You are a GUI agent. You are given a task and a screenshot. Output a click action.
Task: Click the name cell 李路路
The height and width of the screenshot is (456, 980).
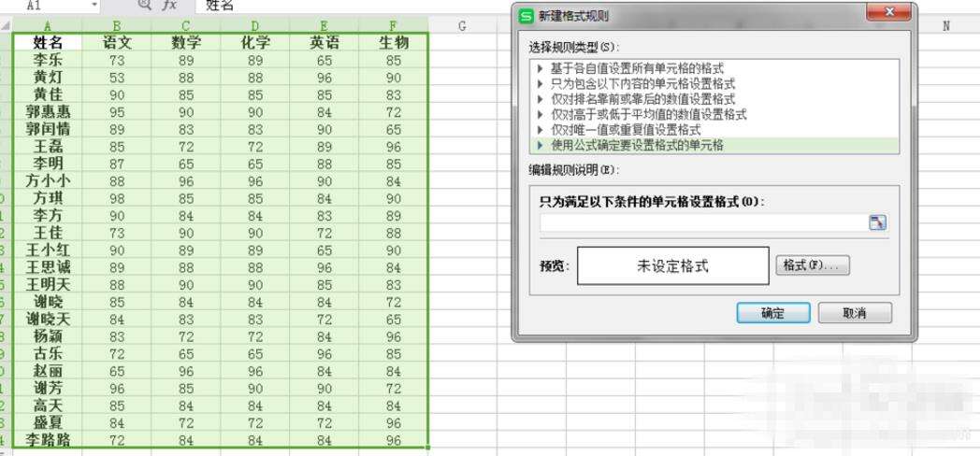48,440
